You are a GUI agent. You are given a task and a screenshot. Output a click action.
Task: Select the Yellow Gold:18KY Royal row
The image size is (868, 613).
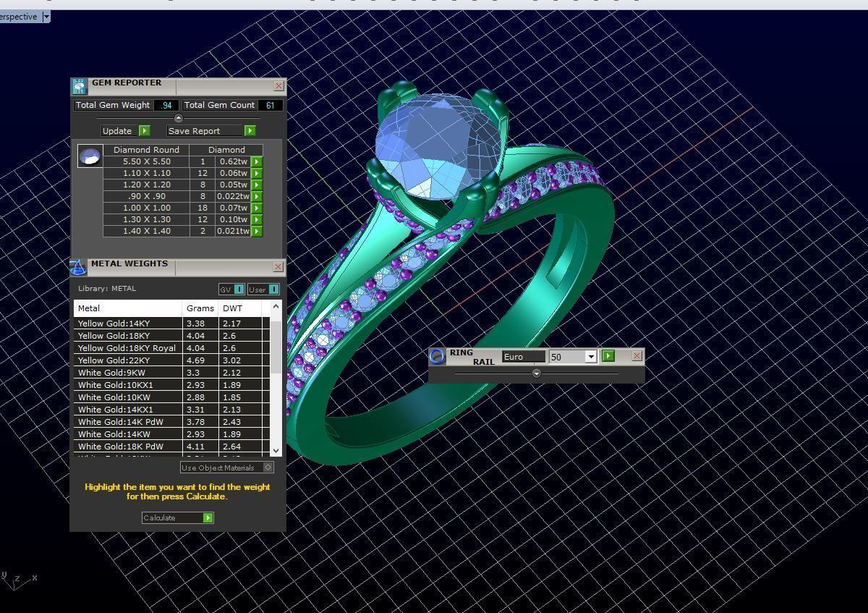click(172, 348)
